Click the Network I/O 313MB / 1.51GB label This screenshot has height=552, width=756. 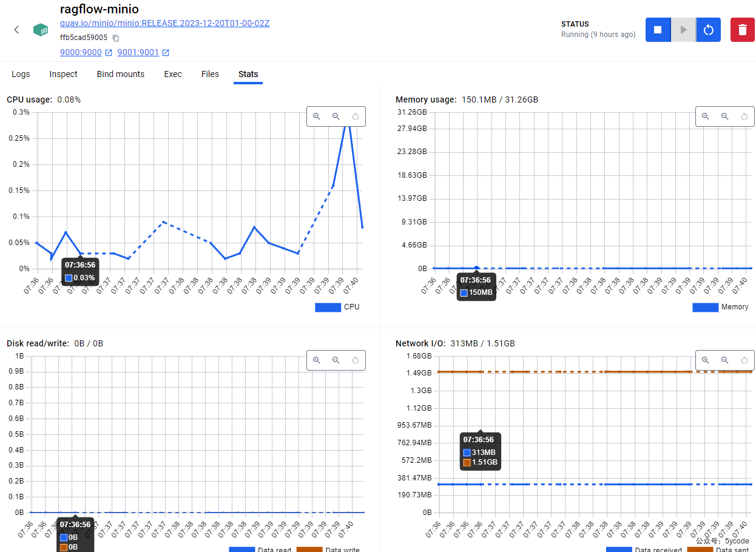click(455, 343)
